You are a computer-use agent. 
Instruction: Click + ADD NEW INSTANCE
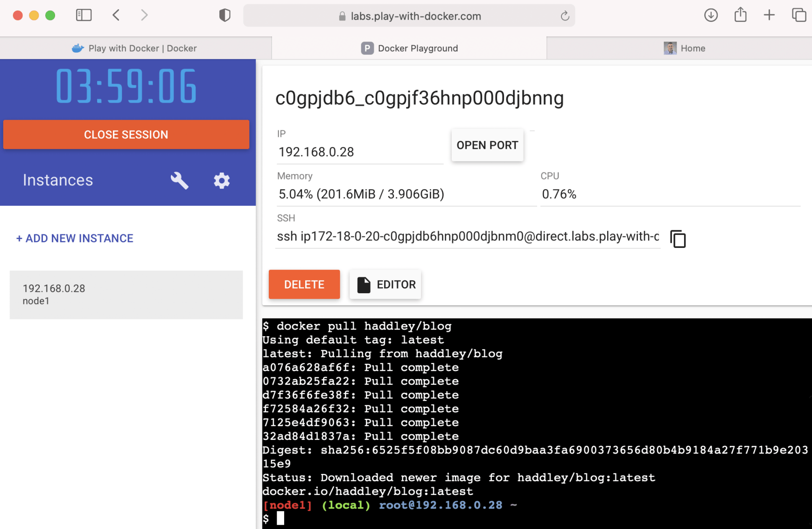click(x=75, y=239)
